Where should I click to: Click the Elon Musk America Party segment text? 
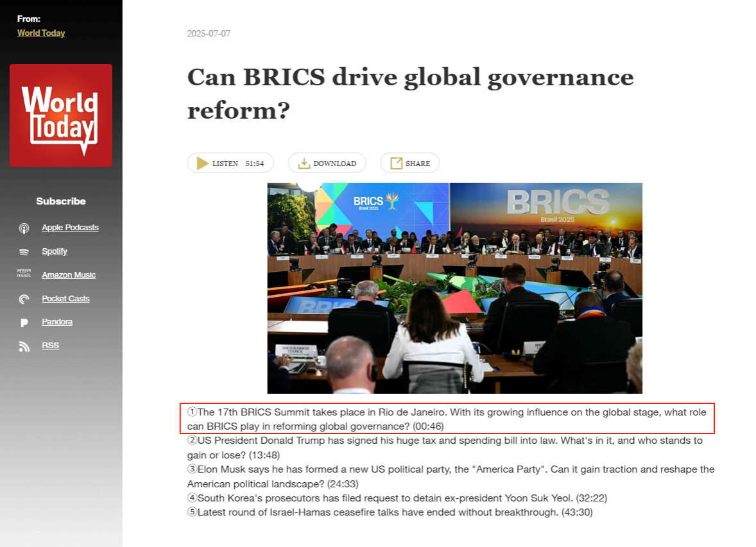coord(451,476)
